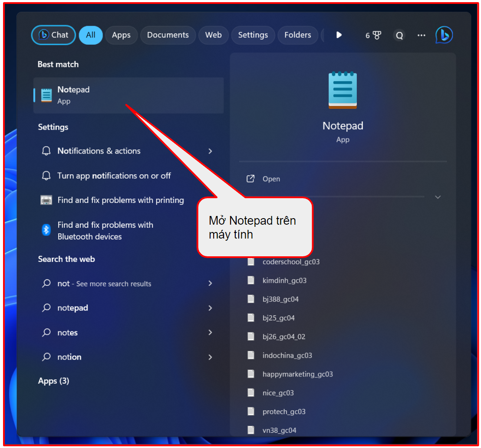Select the Documents filter tab
Viewport: 481px width, 448px height.
(168, 35)
